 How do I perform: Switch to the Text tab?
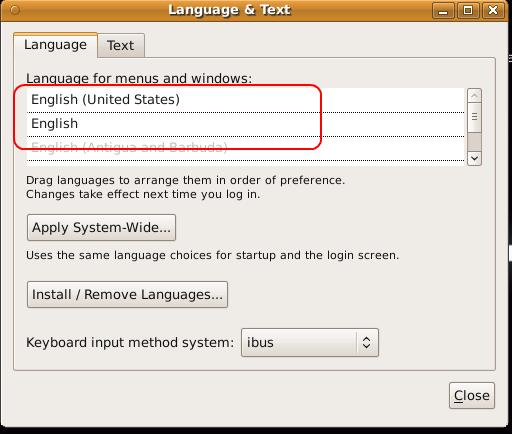click(121, 45)
